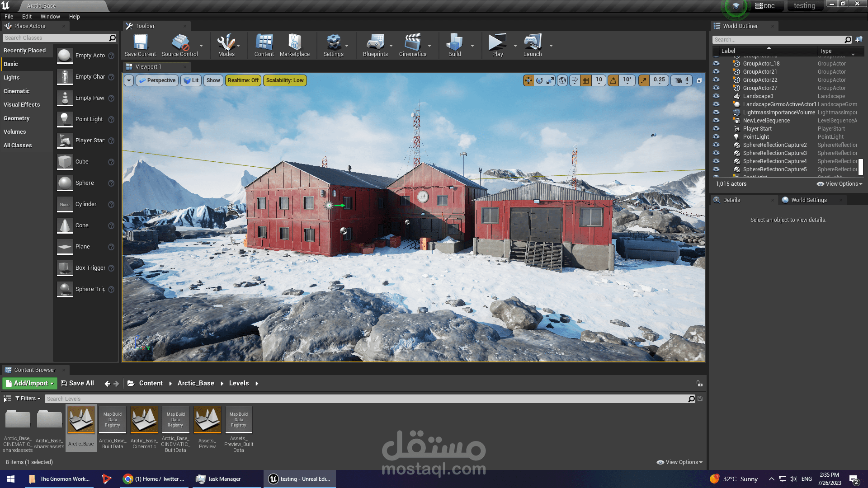Image resolution: width=868 pixels, height=488 pixels.
Task: Open the Window menu
Action: (50, 17)
